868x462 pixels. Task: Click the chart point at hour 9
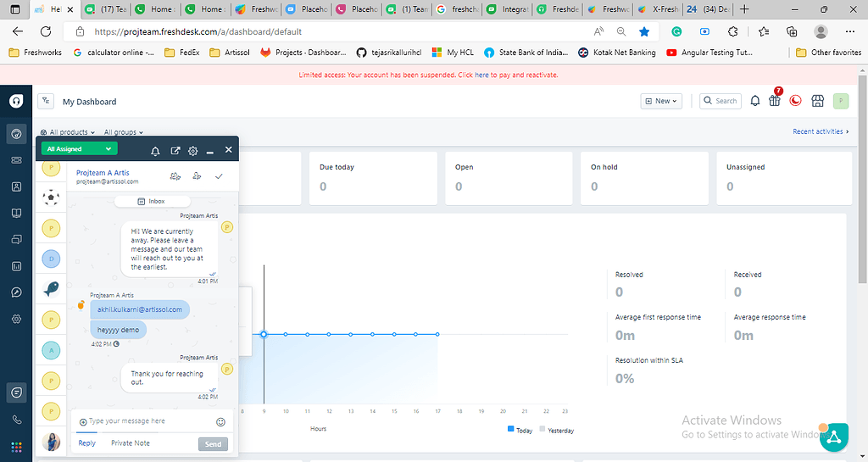[x=264, y=334]
